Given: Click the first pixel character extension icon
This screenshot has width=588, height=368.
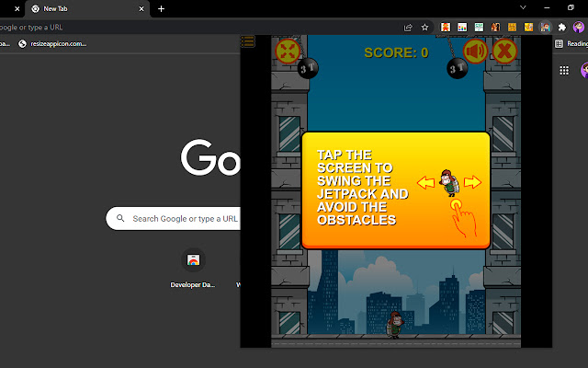Looking at the screenshot, I should click(446, 27).
